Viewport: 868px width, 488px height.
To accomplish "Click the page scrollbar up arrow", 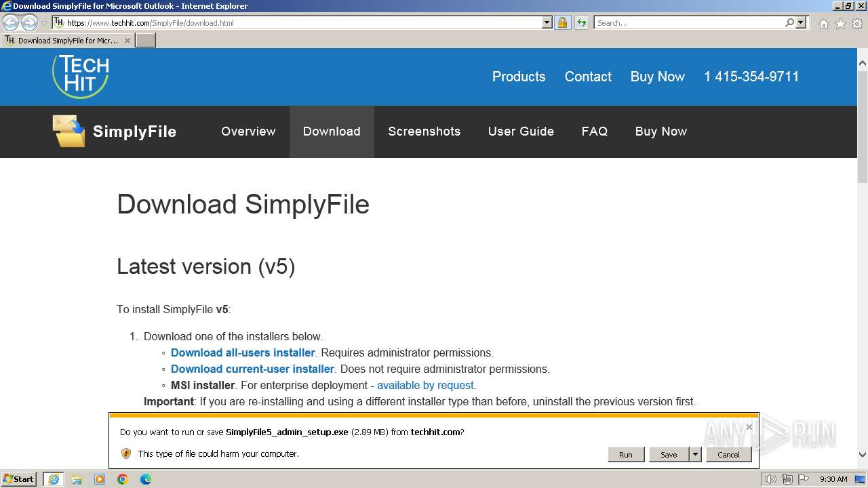I will click(x=863, y=63).
